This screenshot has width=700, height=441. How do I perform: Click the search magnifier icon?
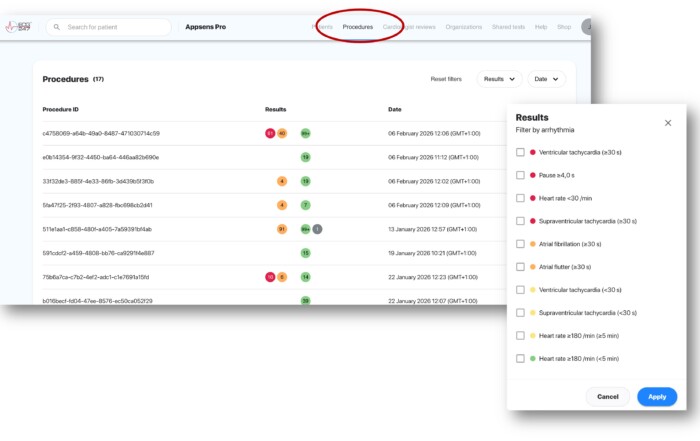tap(54, 26)
